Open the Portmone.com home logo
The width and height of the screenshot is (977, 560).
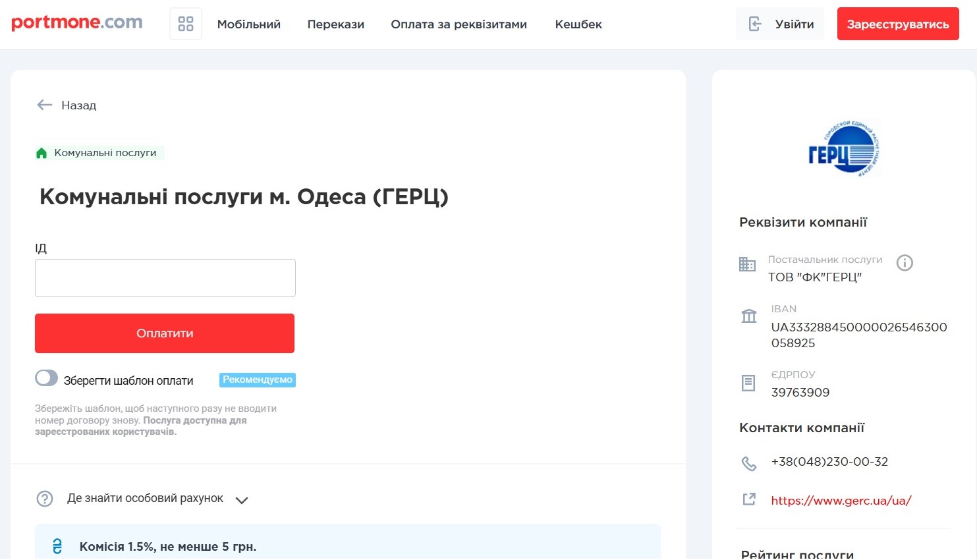click(77, 23)
